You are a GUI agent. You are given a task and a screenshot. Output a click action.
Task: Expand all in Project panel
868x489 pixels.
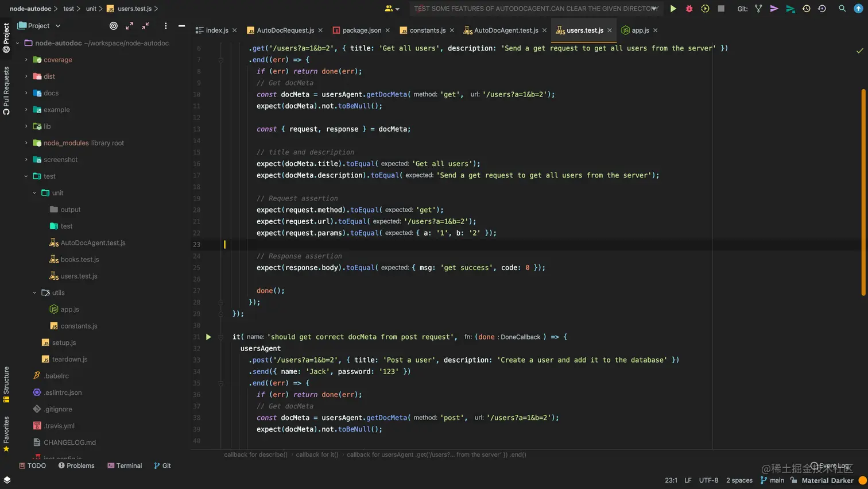coord(130,26)
